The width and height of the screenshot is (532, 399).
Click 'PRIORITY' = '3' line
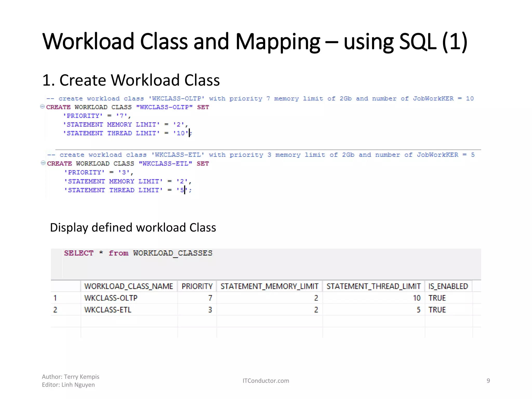(99, 172)
